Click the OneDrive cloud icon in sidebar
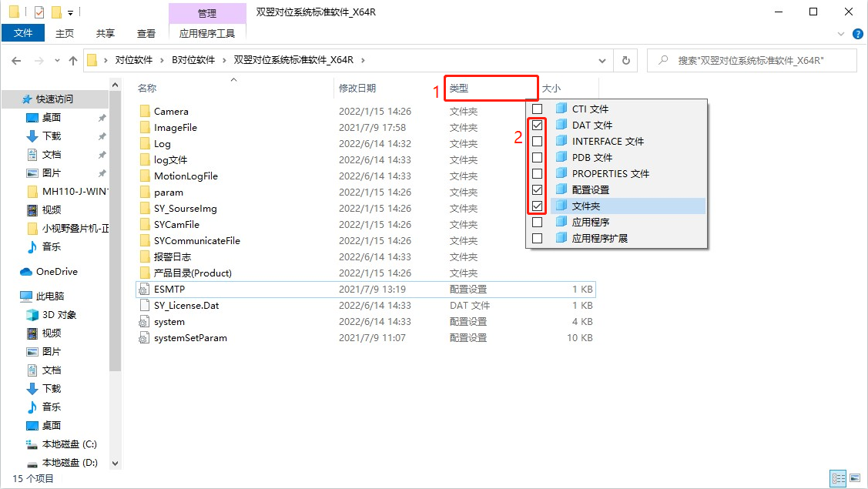This screenshot has height=489, width=868. tap(26, 272)
